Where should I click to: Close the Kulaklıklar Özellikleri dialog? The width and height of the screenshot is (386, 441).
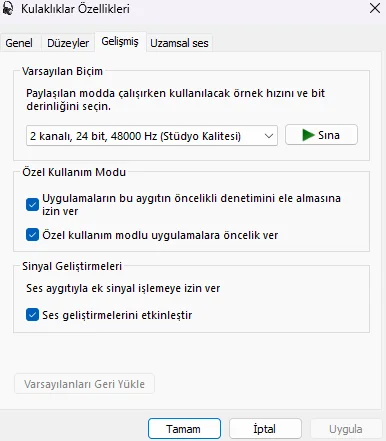pos(375,8)
